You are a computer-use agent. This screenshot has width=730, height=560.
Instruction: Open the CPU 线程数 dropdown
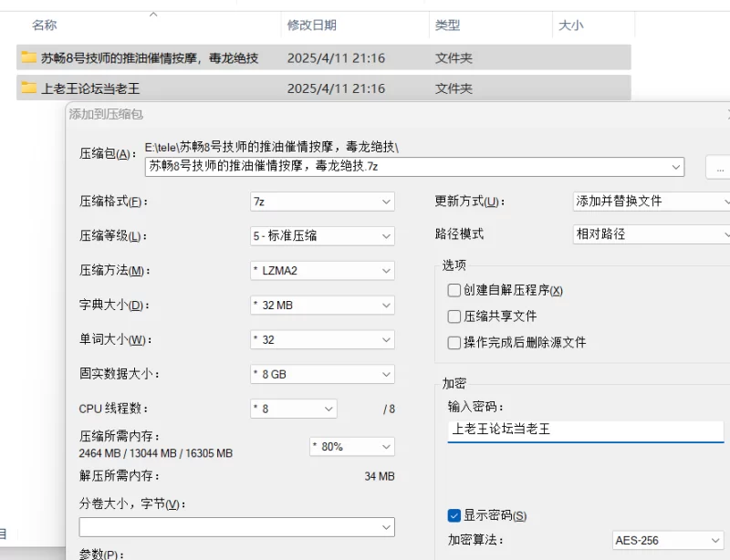[x=293, y=409]
